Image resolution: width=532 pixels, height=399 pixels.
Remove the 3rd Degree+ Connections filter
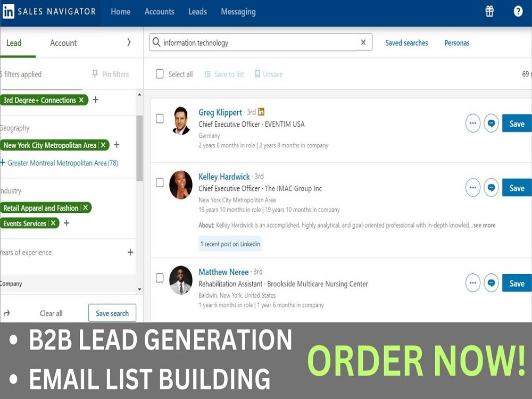[81, 100]
